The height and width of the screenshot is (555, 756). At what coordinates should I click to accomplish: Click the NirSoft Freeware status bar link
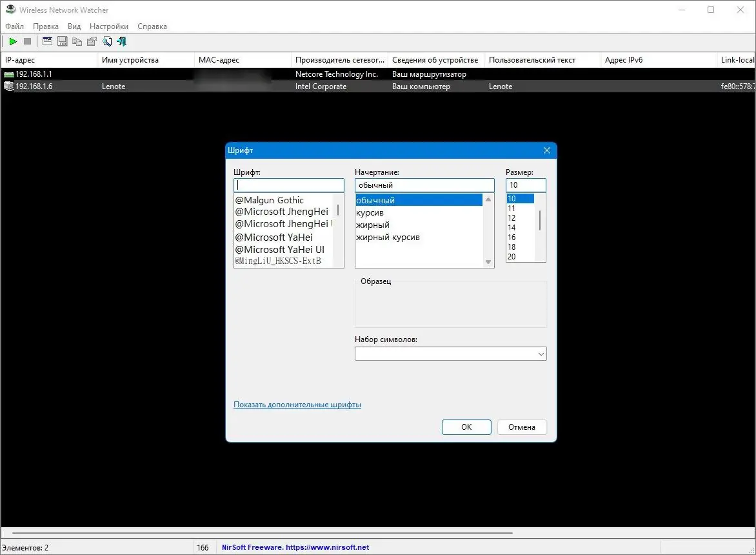(x=295, y=547)
